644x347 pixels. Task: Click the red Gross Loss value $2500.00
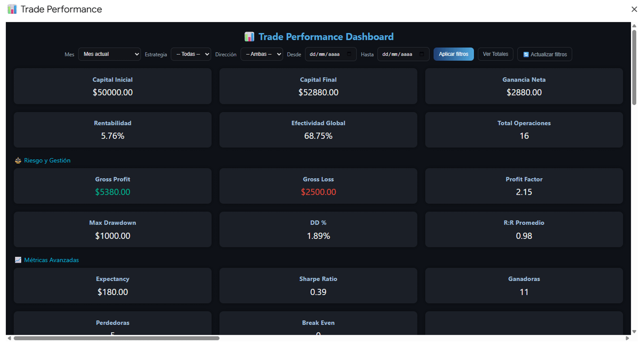pos(318,192)
